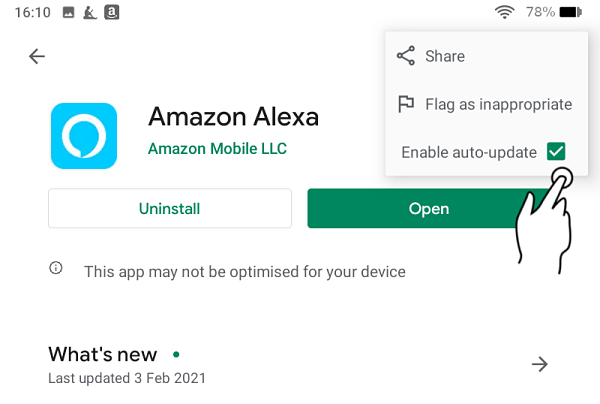The image size is (600, 404).
Task: Tap the Amazon Alexa app icon
Action: pyautogui.click(x=84, y=136)
